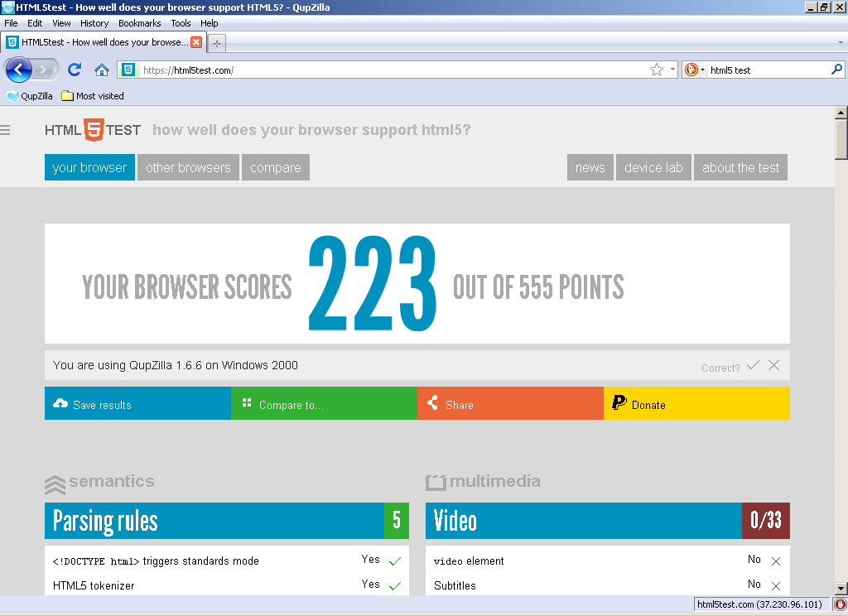Switch to the 'other browsers' tab
This screenshot has height=616, width=848.
pos(188,167)
